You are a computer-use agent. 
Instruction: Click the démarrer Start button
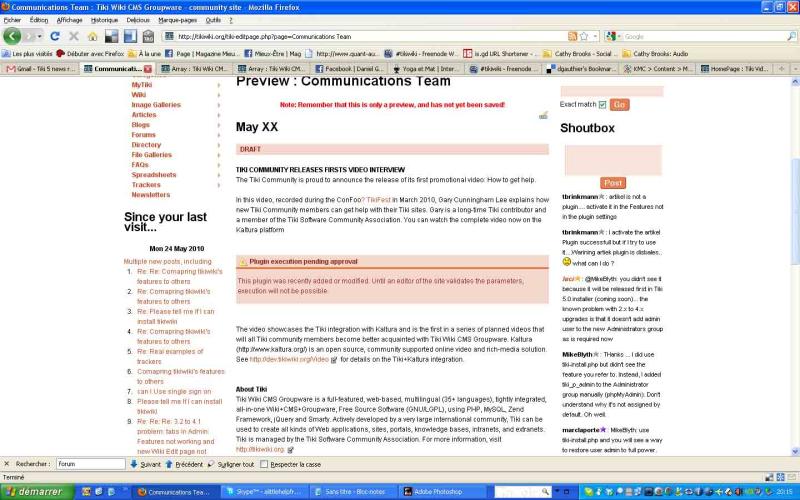[36, 492]
